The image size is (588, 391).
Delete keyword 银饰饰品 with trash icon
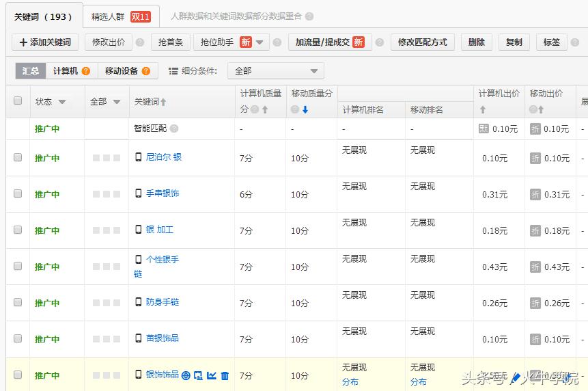(x=225, y=375)
